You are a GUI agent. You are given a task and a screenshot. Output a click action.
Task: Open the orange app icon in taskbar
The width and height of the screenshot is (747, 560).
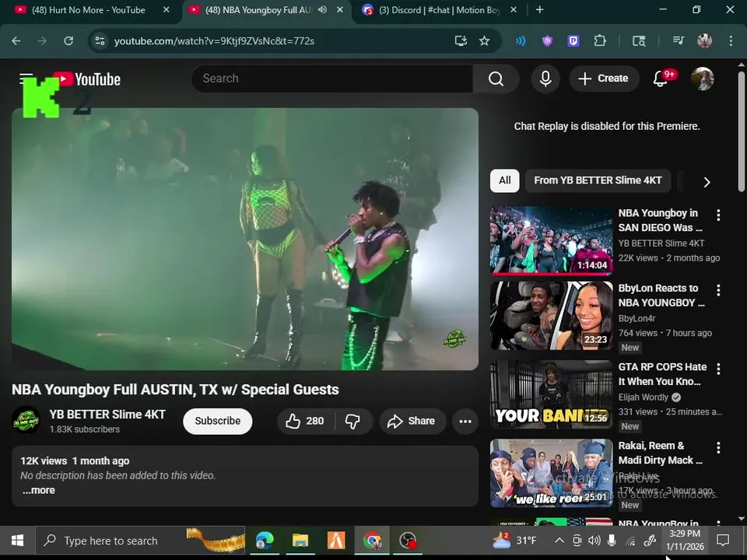[336, 541]
